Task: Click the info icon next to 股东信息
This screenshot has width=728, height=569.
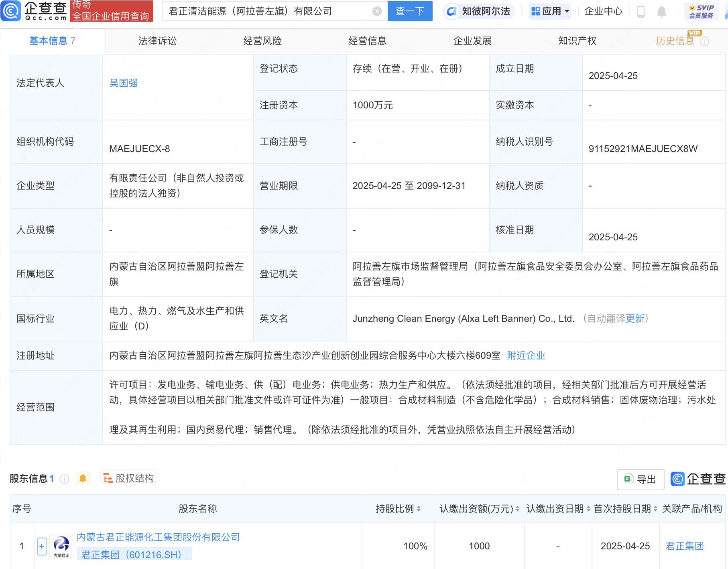Action: [x=64, y=479]
